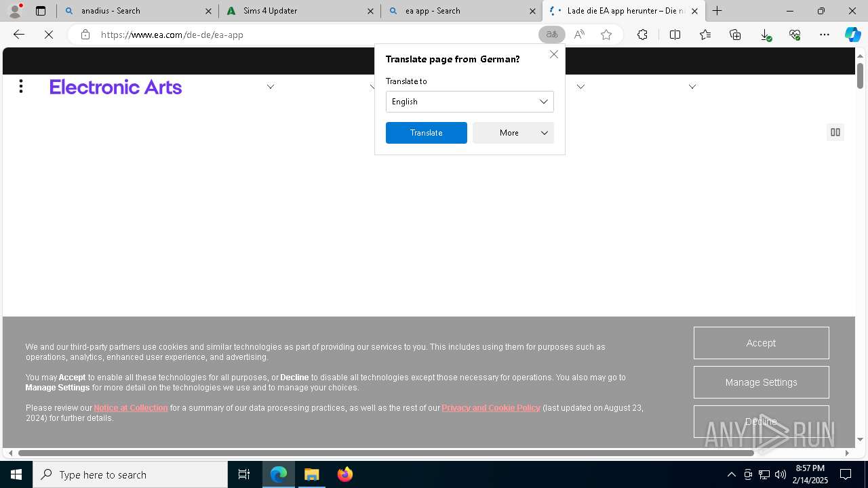
Task: Close the translate page popup
Action: 554,54
